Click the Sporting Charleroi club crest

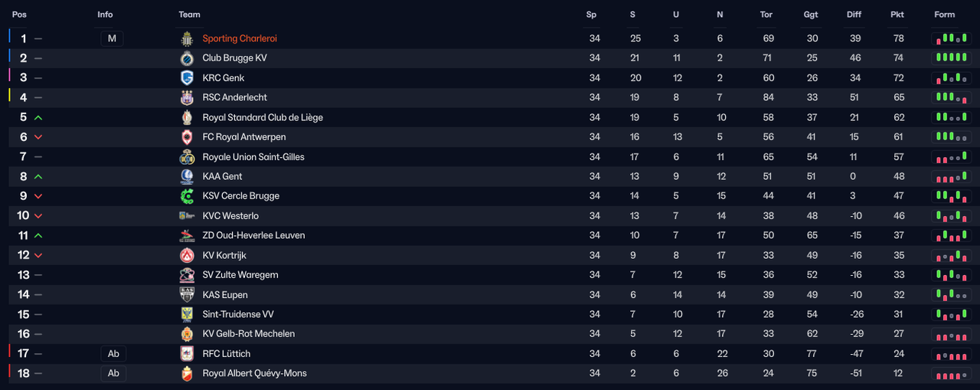click(187, 38)
